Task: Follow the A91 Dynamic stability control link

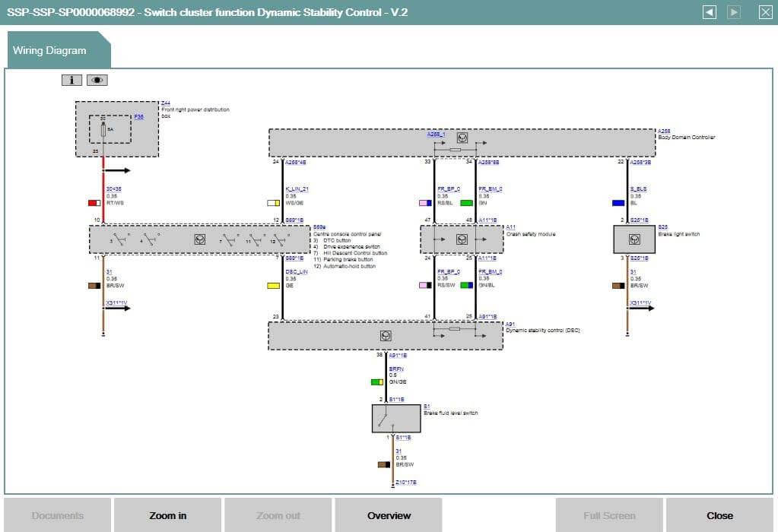Action: pyautogui.click(x=510, y=324)
